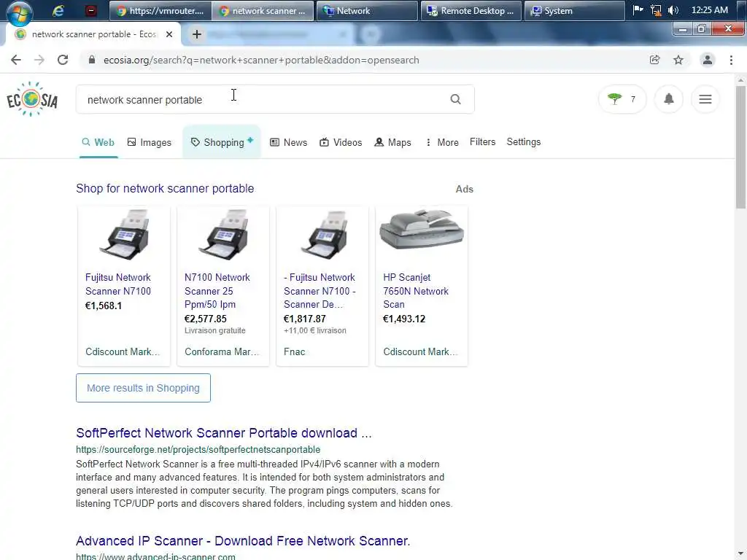The height and width of the screenshot is (560, 747).
Task: Click the 12:25 AM system clock
Action: click(709, 10)
